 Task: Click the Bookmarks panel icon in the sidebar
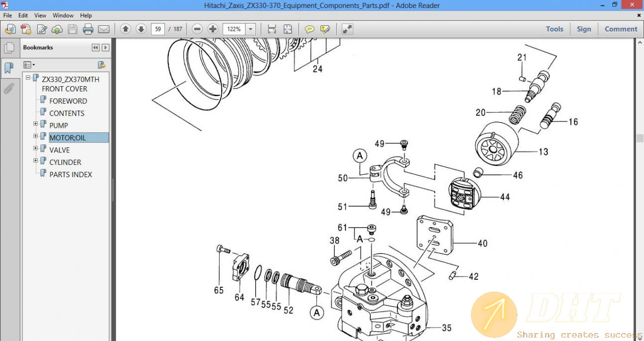click(8, 68)
